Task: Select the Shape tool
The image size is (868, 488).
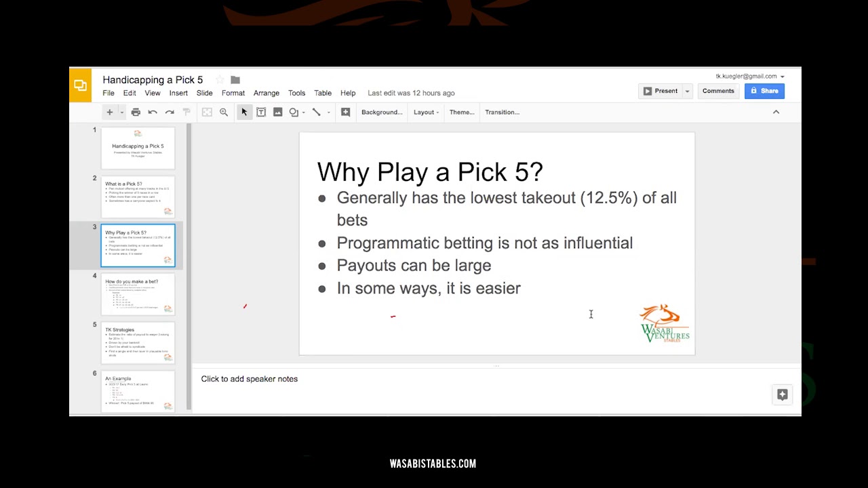Action: (x=294, y=112)
